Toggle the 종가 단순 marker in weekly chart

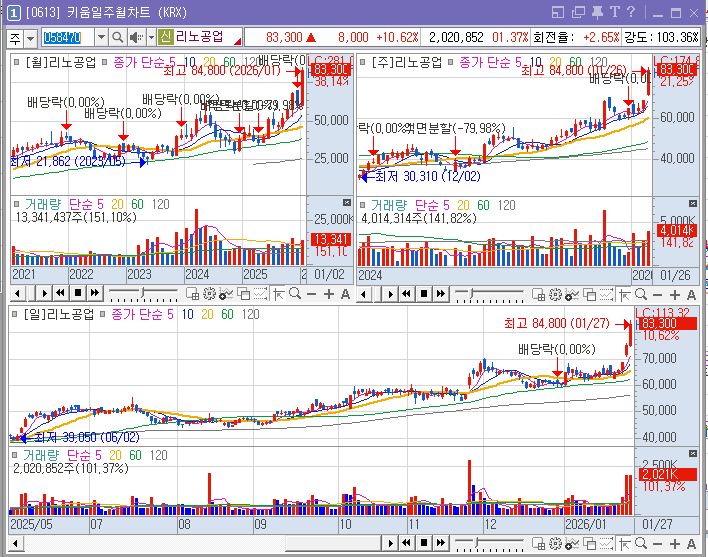tap(451, 62)
